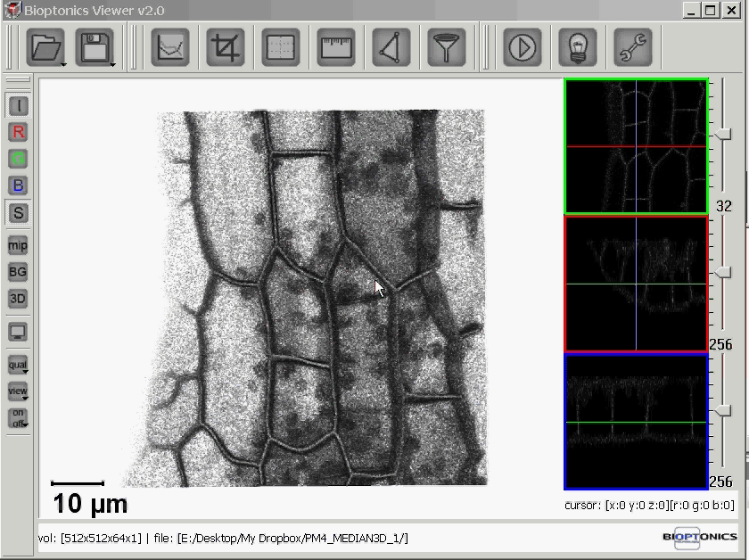Click the 3D view button

[18, 299]
